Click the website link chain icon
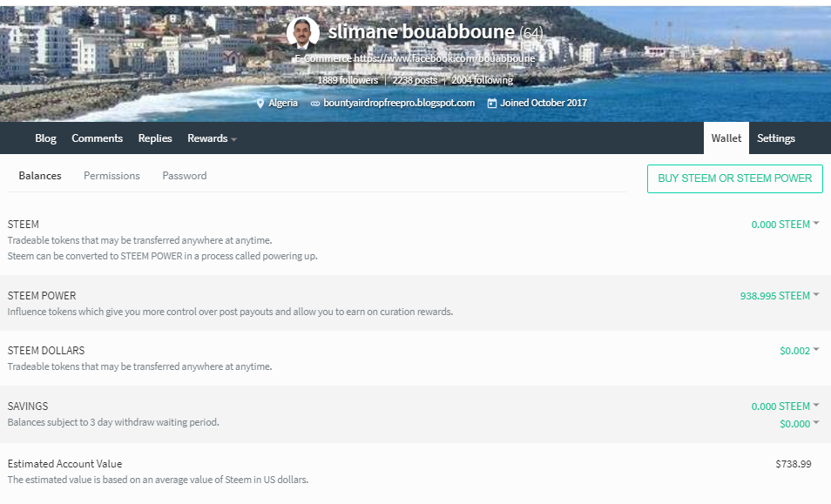The width and height of the screenshot is (831, 504). pyautogui.click(x=314, y=103)
